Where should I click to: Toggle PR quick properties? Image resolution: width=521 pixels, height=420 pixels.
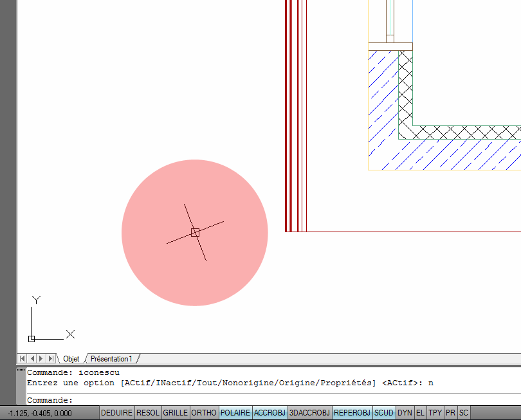point(451,412)
